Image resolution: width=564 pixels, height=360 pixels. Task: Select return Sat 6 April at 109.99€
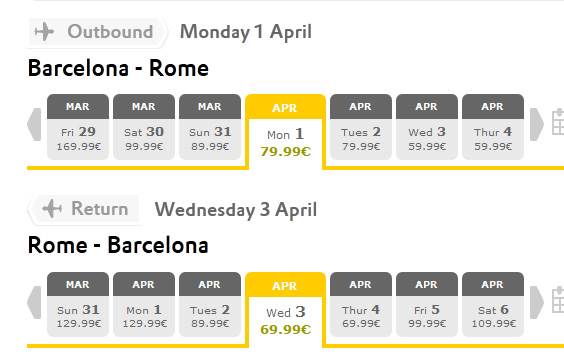(493, 305)
